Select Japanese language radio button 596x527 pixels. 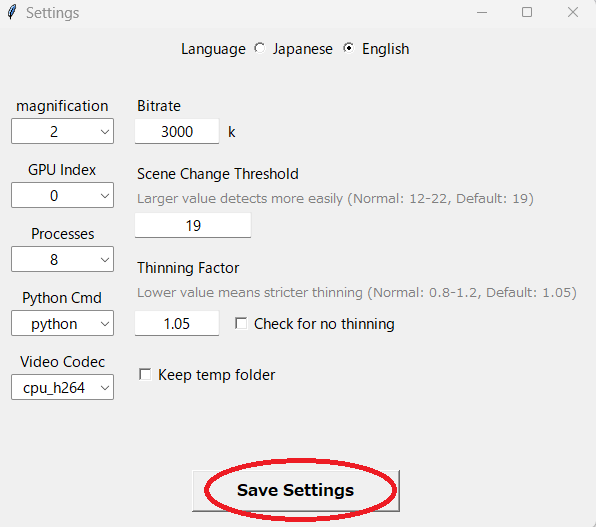[x=260, y=48]
